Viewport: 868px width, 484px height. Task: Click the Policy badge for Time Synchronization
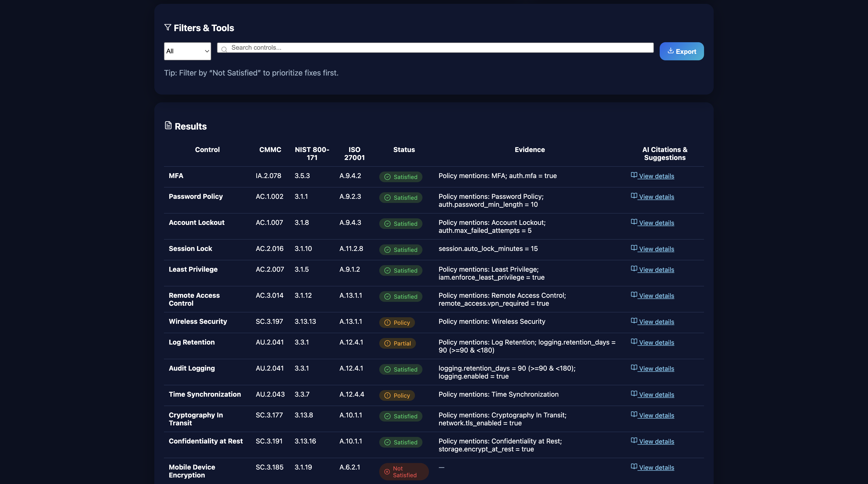click(397, 396)
